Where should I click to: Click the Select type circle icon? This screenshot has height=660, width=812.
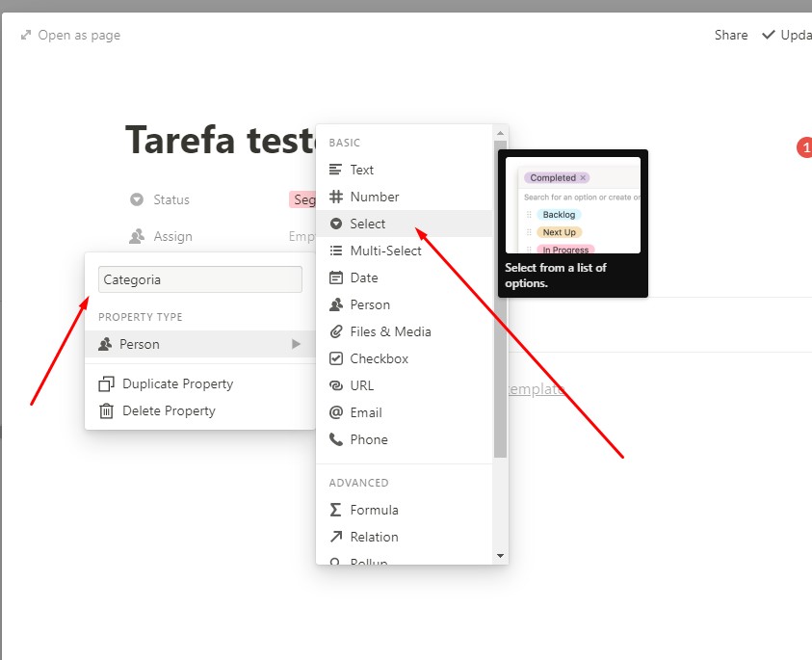coord(335,224)
